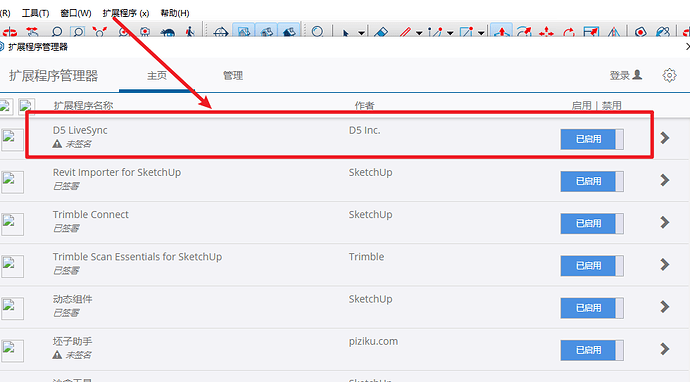Screen dimensions: 690x382
Task: Disable the 坯子助手 extension switch
Action: [x=592, y=350]
